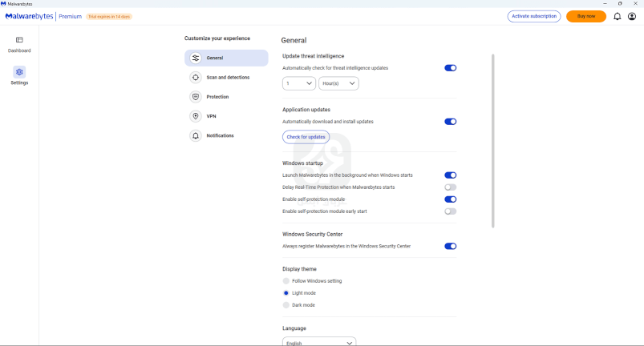Select the Light mode radio button
The height and width of the screenshot is (346, 644).
[x=286, y=293]
